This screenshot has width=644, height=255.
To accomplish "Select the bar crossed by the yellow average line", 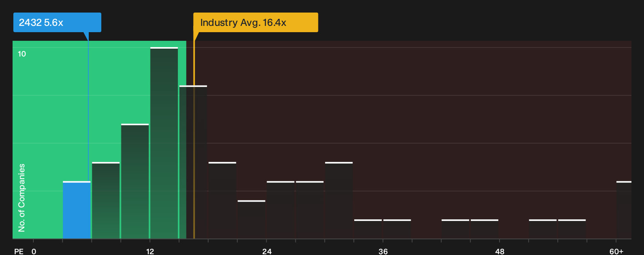I will (x=193, y=162).
